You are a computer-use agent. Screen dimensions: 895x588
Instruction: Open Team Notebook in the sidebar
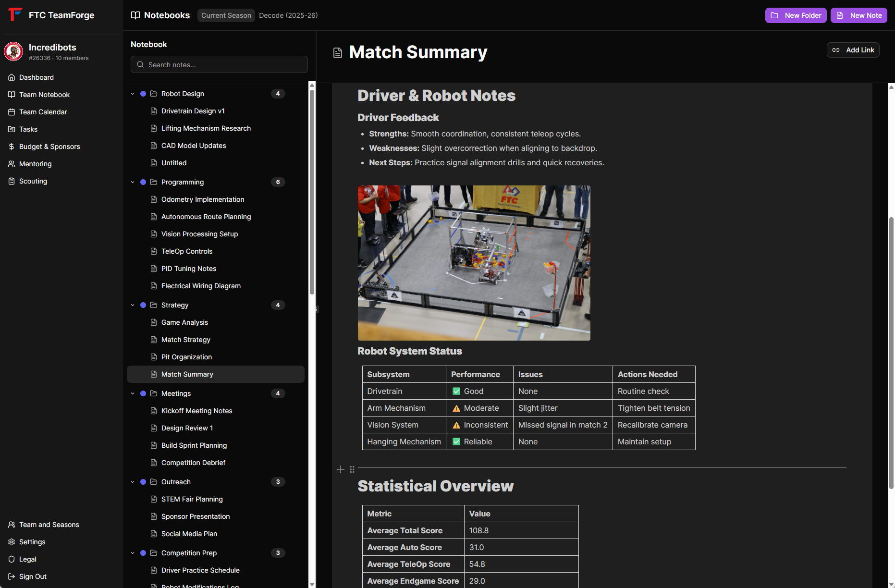(45, 94)
